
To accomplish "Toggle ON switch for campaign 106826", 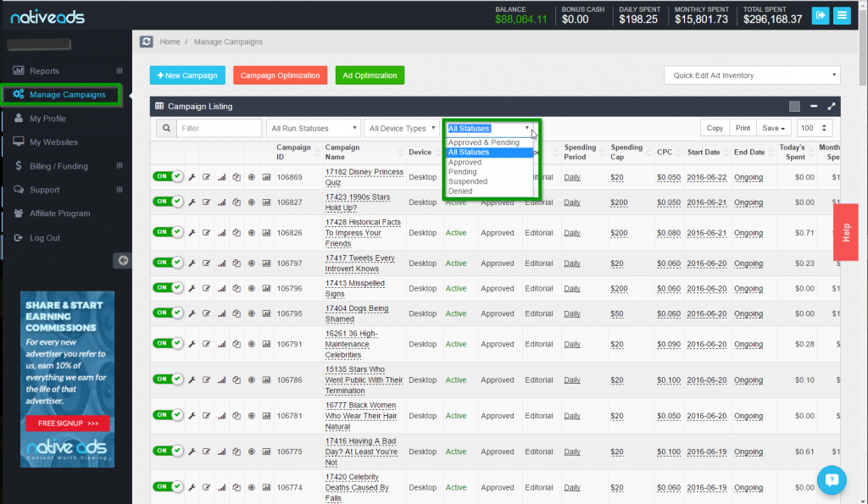I will pos(168,232).
